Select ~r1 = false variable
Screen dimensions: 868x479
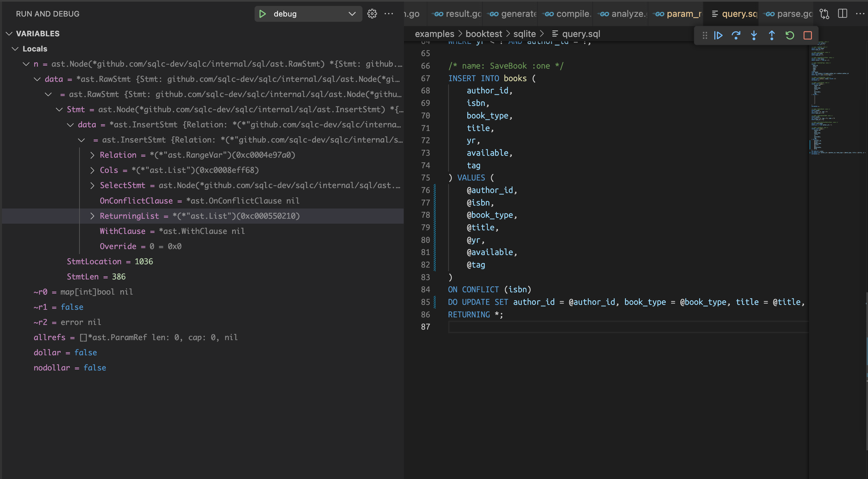[x=203, y=307]
